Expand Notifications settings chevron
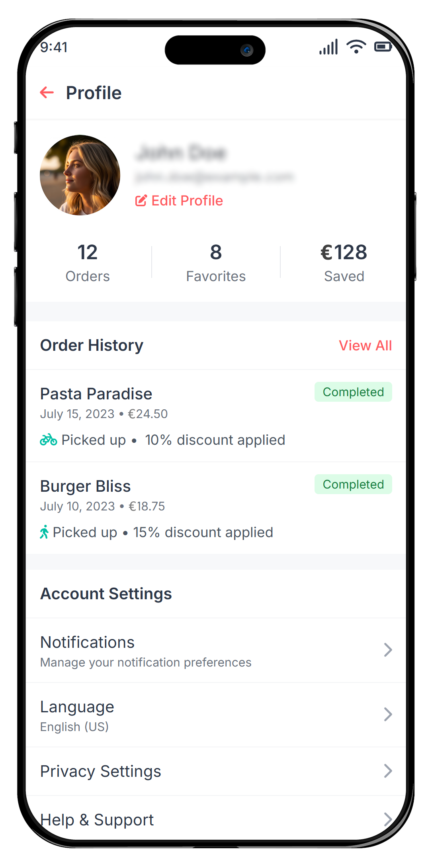The height and width of the screenshot is (868, 428). pos(388,650)
